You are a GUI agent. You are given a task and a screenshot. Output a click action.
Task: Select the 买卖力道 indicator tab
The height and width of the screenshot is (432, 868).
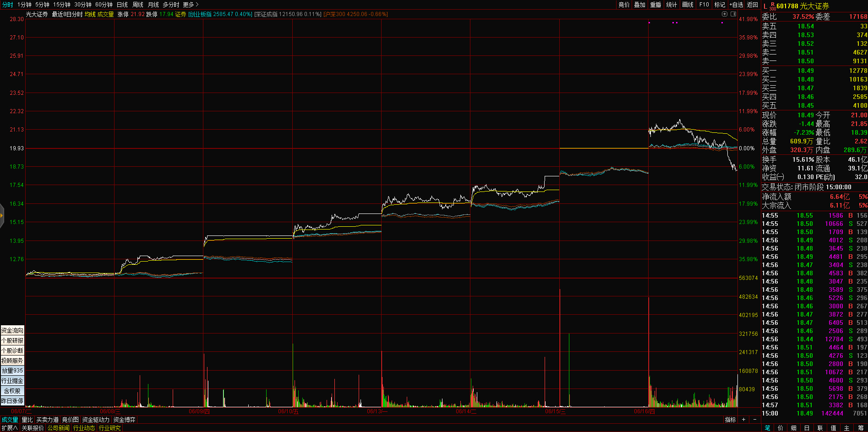[48, 420]
